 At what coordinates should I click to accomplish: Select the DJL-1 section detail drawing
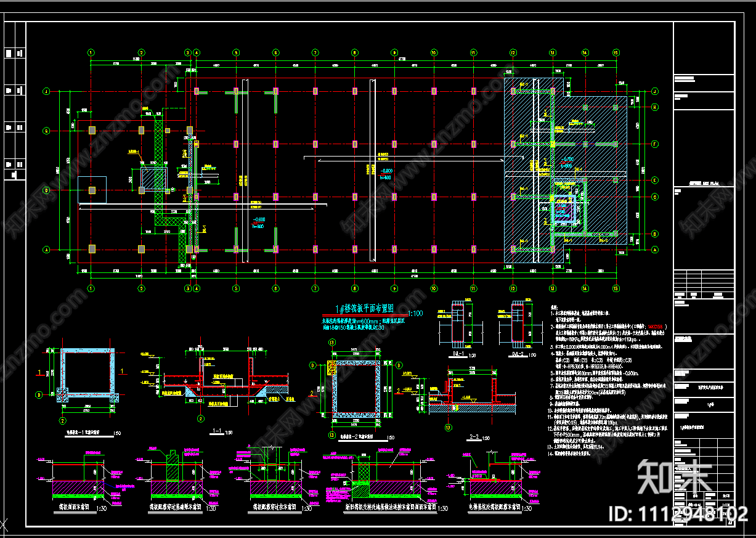[x=457, y=324]
